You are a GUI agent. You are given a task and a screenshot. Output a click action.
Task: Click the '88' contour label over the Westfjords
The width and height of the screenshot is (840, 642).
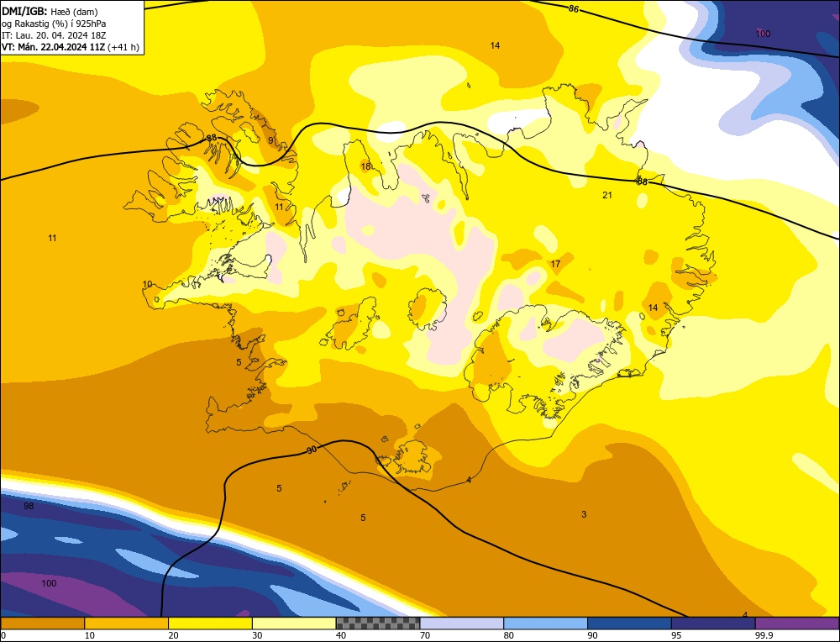click(212, 138)
